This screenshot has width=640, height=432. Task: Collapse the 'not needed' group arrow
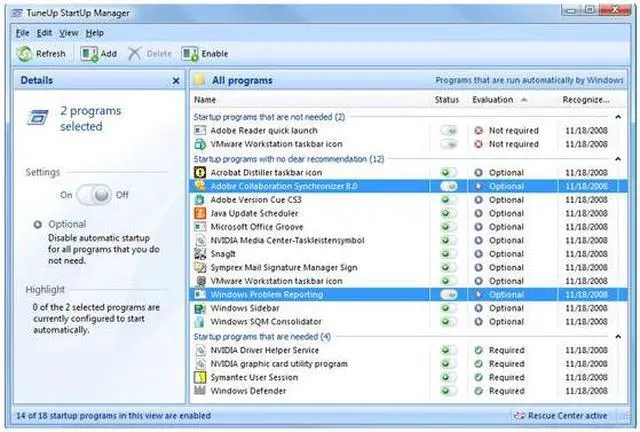[618, 117]
